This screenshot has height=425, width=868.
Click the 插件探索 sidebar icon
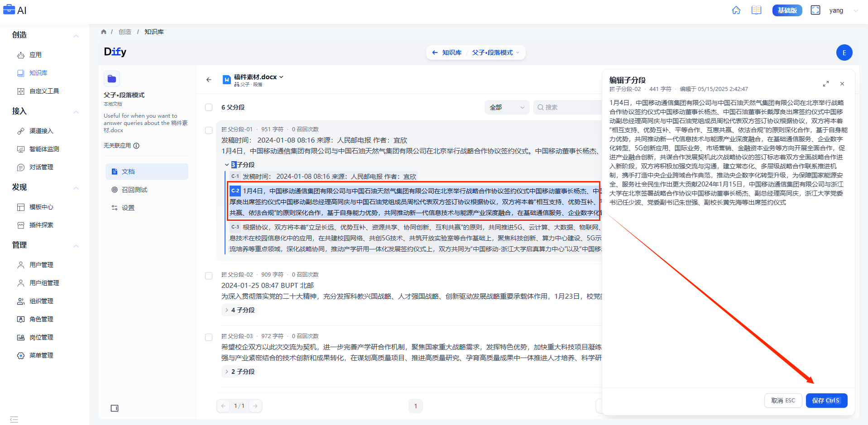(21, 225)
